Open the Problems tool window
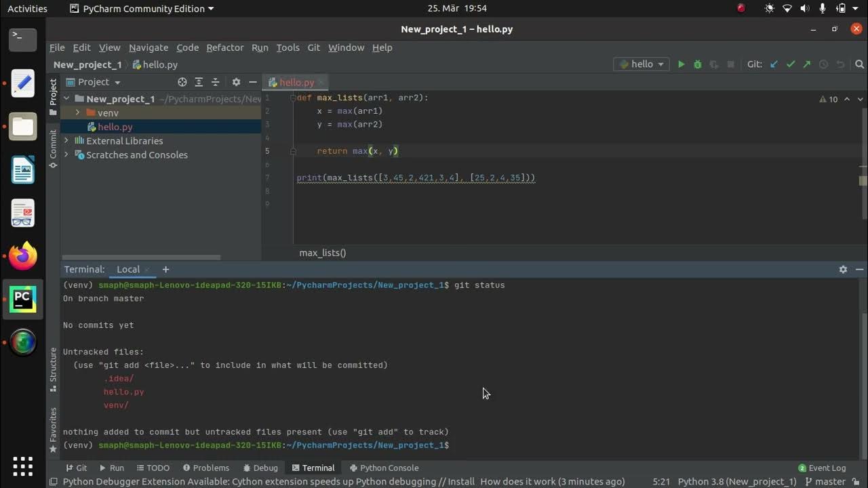 click(205, 468)
